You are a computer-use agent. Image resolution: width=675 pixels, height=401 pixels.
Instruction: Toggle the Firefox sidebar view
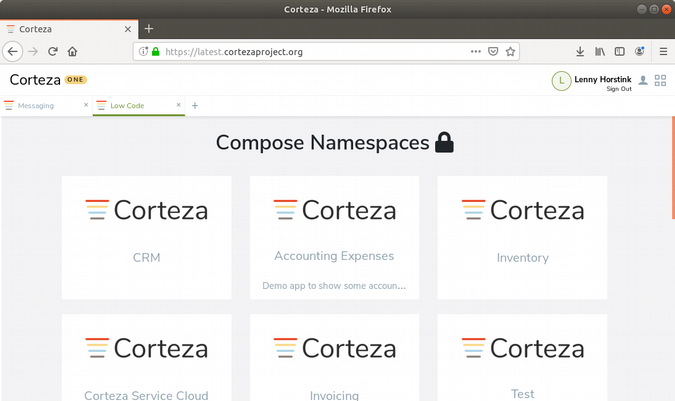(x=619, y=51)
